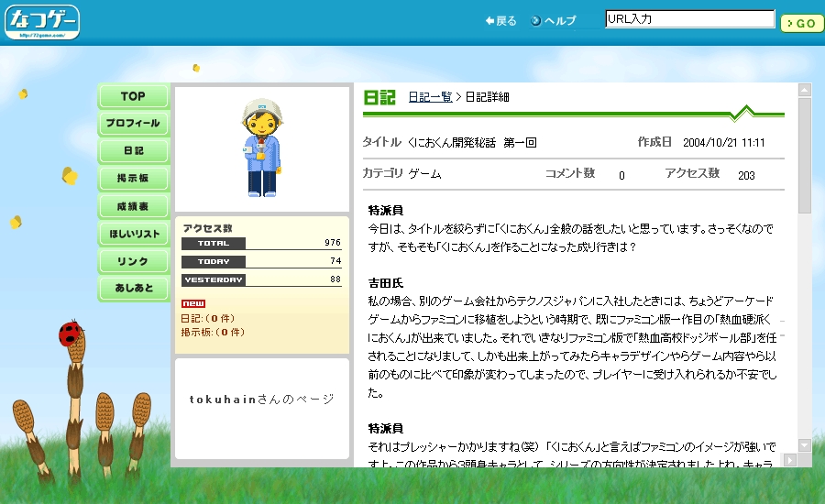Open the ヘルプ help link
Image resolution: width=825 pixels, height=504 pixels.
pos(554,20)
